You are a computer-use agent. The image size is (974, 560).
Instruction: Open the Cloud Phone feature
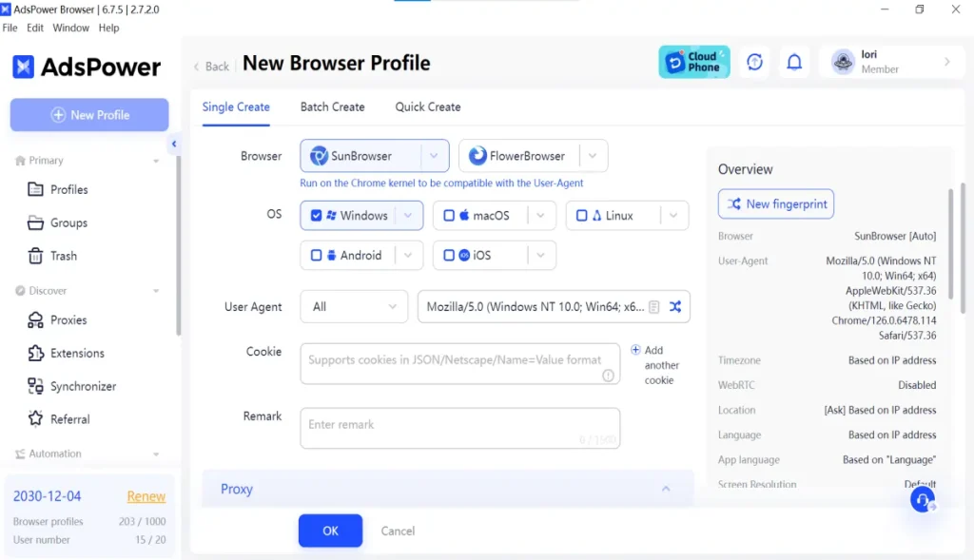693,62
